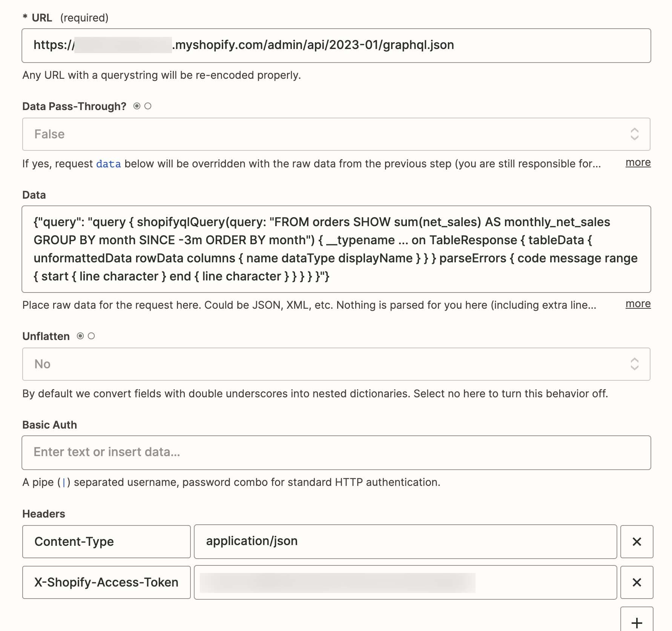Select second radio button beside Data Pass-Through

point(148,106)
